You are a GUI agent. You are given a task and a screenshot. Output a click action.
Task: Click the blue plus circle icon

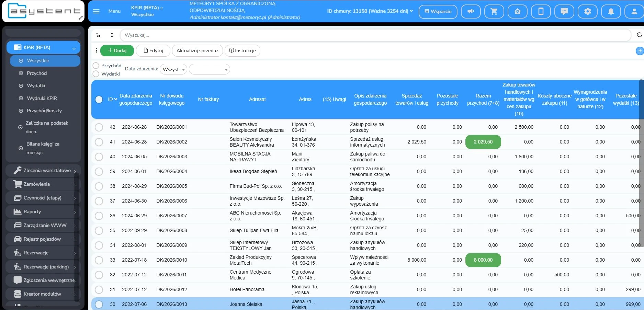(x=640, y=51)
